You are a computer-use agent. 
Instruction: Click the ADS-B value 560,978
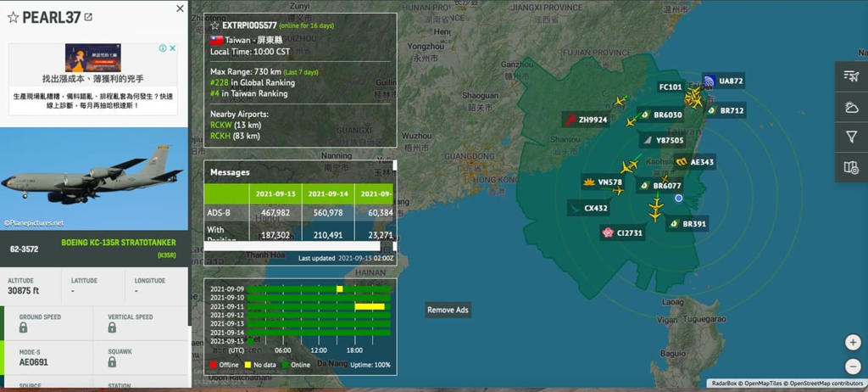tap(328, 213)
